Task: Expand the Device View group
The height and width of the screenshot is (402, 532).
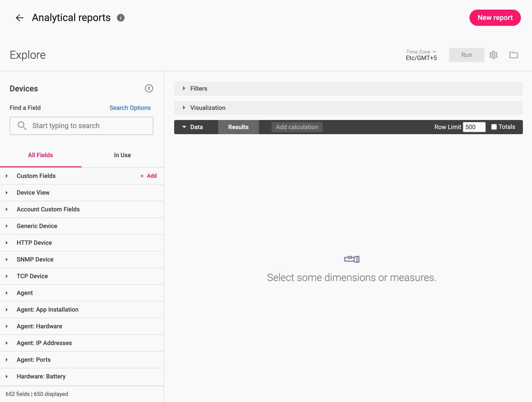Action: pos(82,193)
